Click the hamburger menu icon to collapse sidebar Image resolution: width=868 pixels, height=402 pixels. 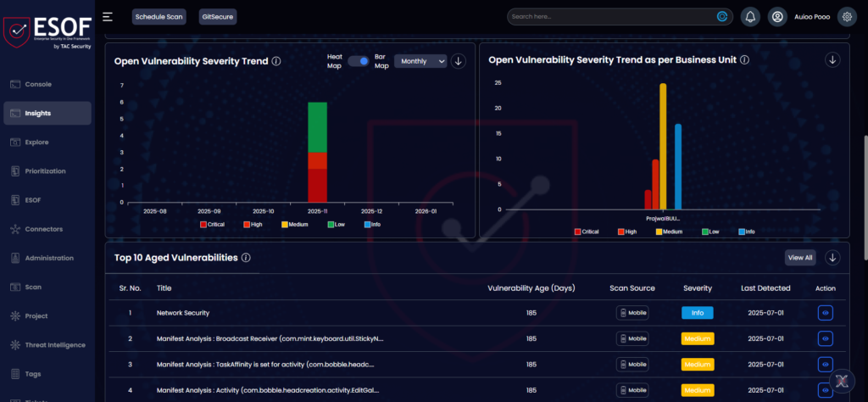point(108,16)
